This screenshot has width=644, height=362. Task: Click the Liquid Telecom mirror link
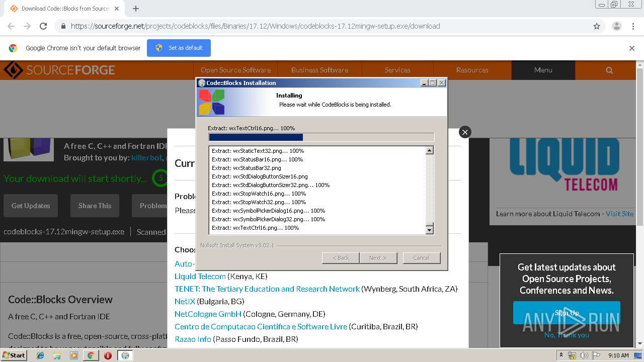click(200, 276)
